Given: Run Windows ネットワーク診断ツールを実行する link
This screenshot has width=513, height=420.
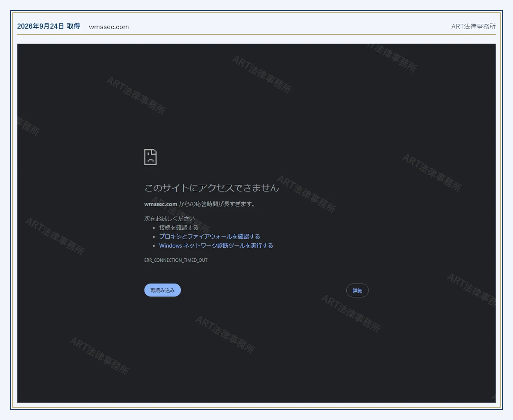Looking at the screenshot, I should (x=216, y=245).
